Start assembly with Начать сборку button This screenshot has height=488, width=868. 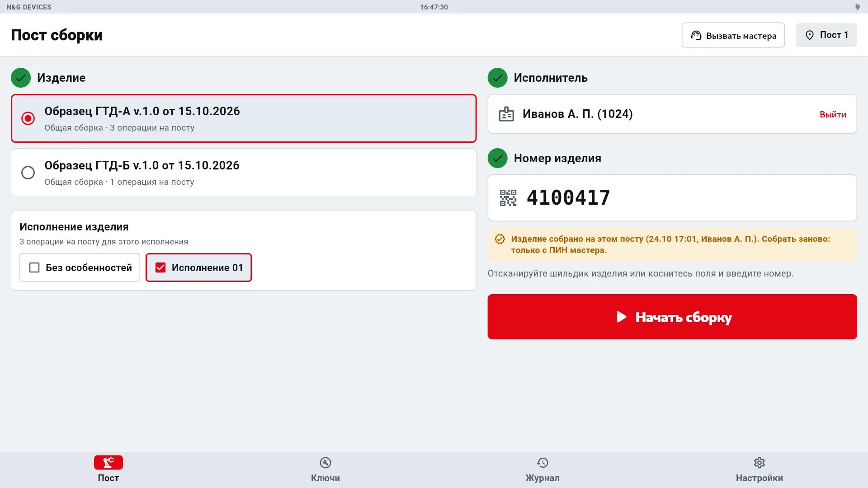click(x=672, y=317)
